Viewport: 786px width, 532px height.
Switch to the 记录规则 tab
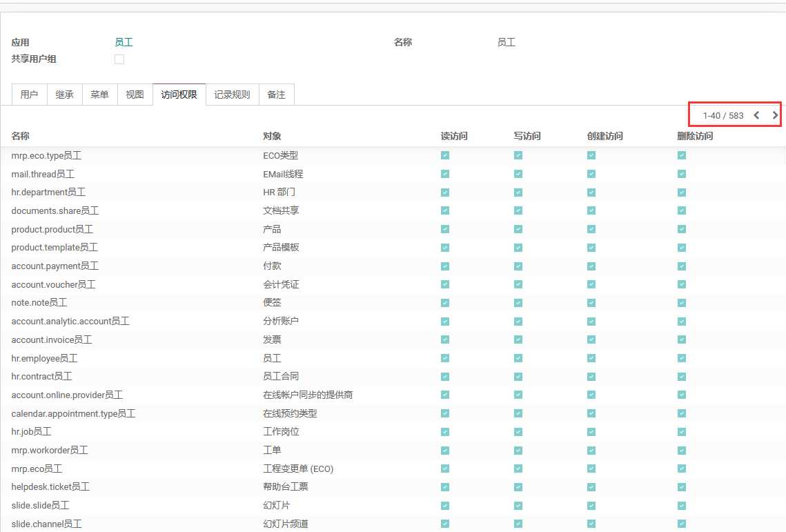(x=232, y=95)
